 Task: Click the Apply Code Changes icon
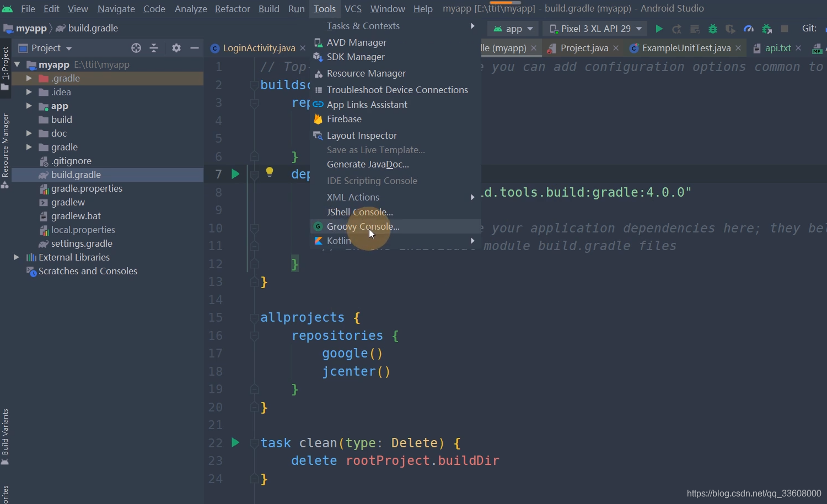click(x=695, y=29)
